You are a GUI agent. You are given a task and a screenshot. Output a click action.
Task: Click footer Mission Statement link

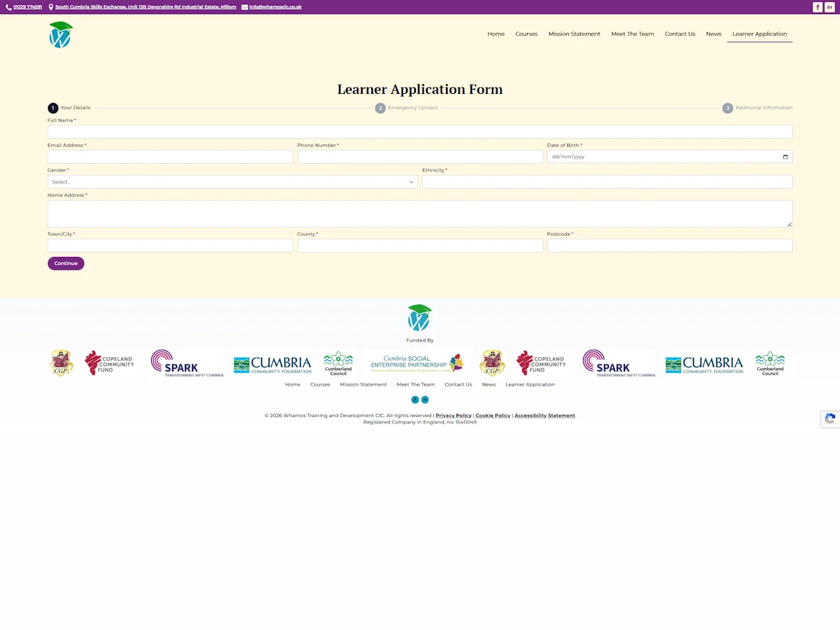pyautogui.click(x=363, y=384)
